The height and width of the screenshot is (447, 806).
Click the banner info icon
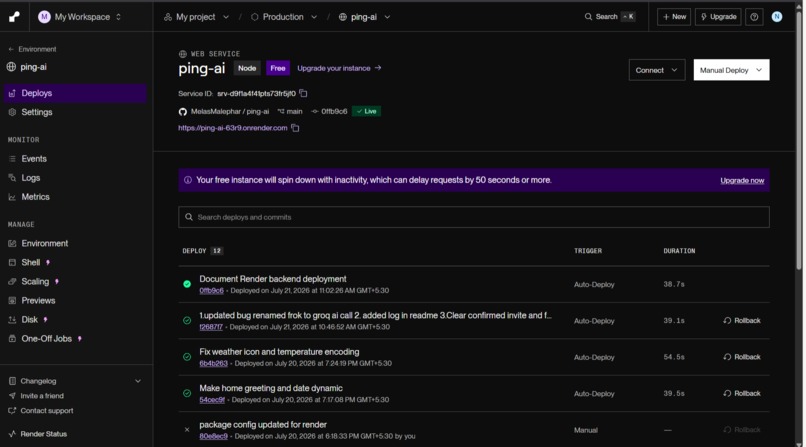[x=188, y=180]
